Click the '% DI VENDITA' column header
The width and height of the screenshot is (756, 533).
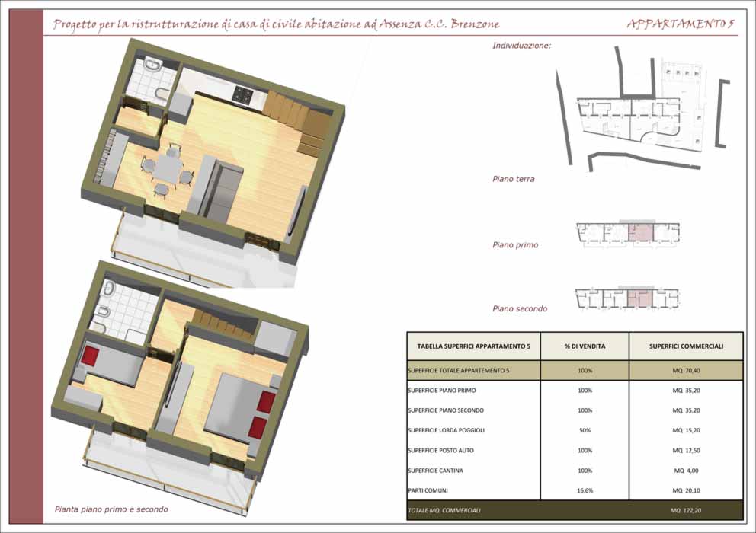(585, 346)
